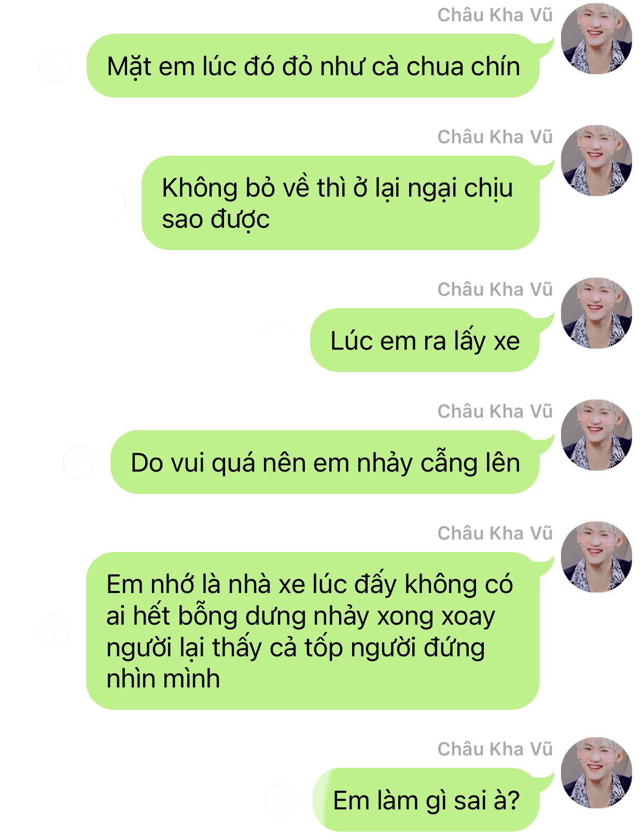Click sender name 'Châu Kha Vũ' above first message
Screen dimensions: 644x840
coord(495,15)
